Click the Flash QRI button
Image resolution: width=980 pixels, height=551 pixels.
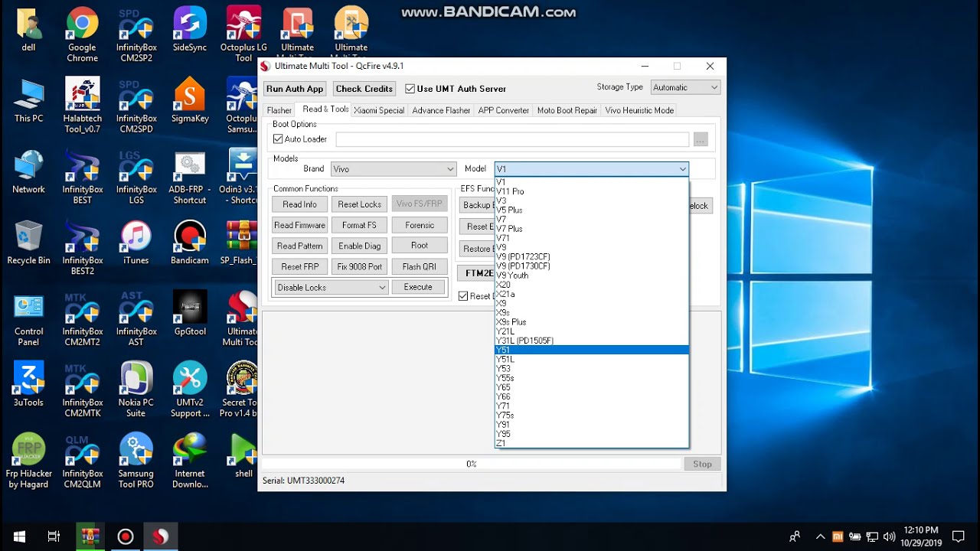click(x=419, y=266)
